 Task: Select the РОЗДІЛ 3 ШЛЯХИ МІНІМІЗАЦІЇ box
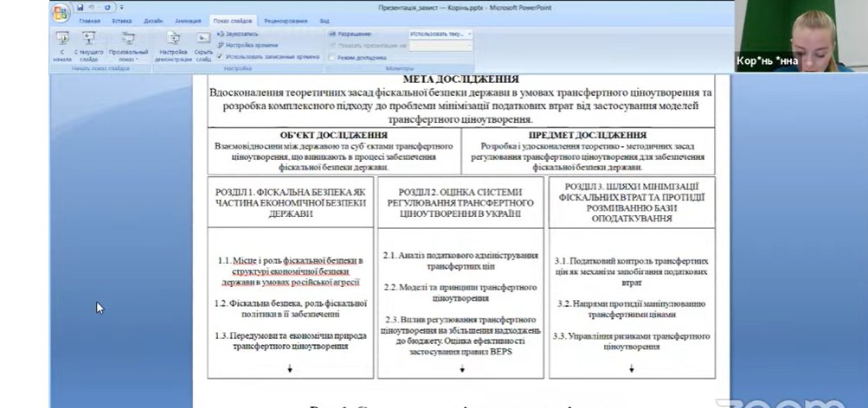click(632, 202)
